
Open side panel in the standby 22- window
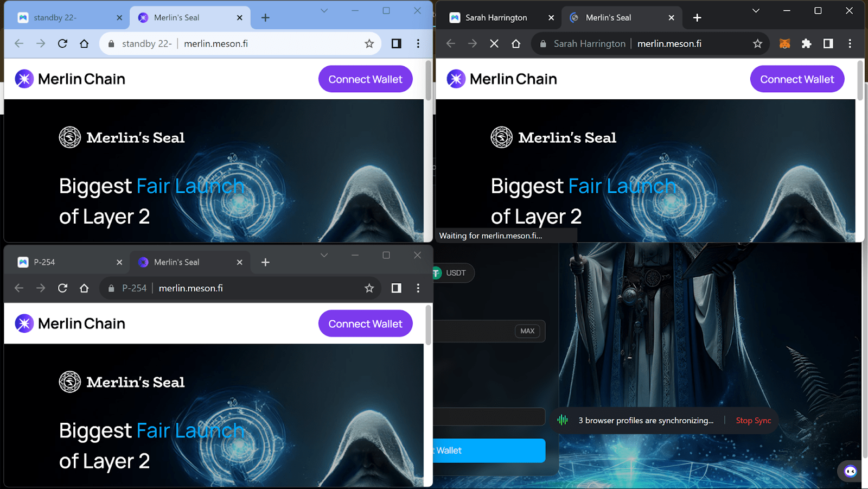point(397,43)
